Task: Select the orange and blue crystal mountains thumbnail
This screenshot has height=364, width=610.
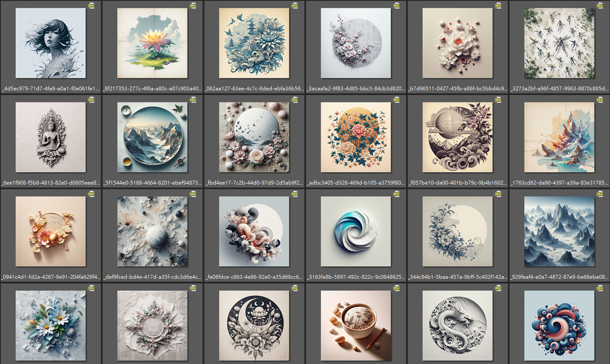Action: (559, 137)
